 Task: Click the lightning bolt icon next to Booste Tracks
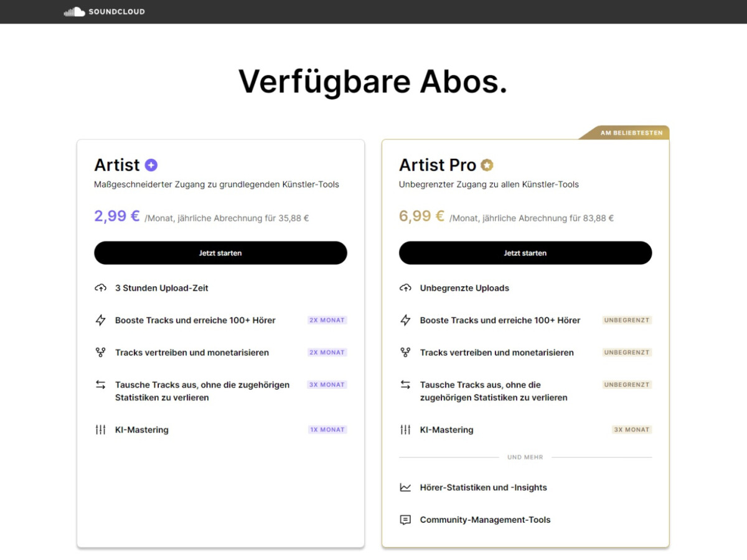tap(100, 320)
